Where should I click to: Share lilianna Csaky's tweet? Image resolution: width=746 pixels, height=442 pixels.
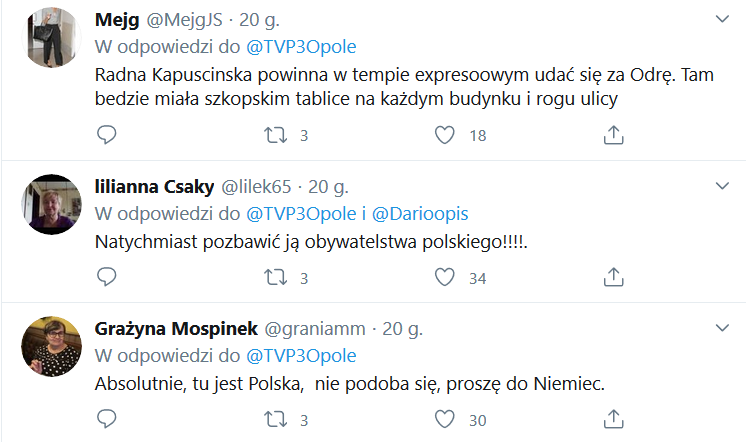pyautogui.click(x=616, y=277)
